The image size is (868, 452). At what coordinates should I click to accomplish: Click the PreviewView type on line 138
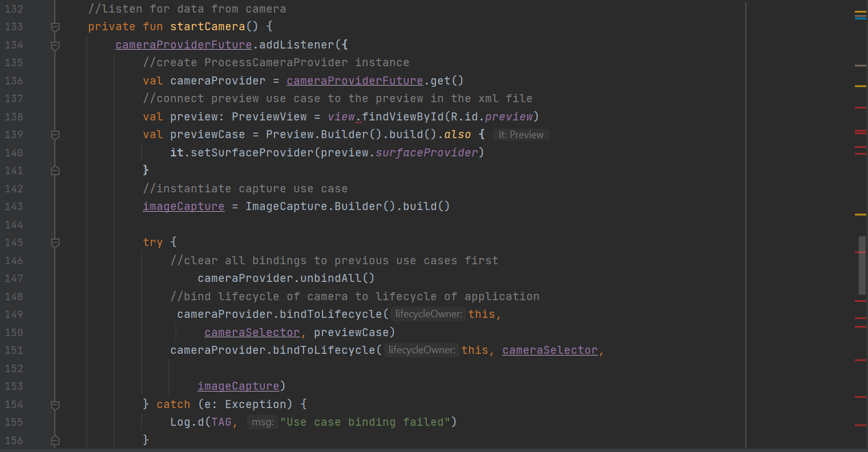tap(269, 116)
